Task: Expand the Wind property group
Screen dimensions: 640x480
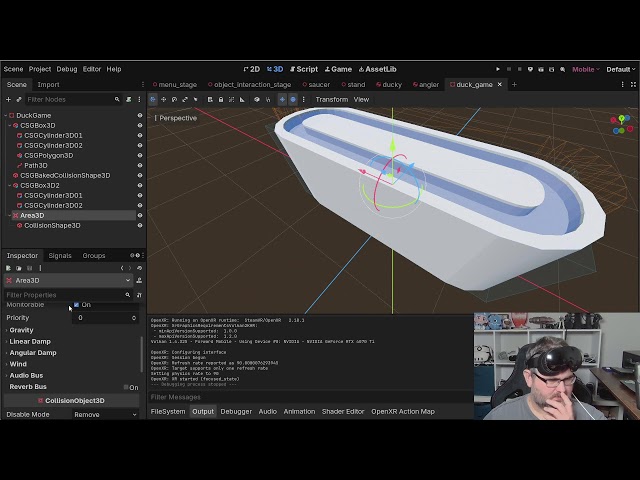Action: 18,364
